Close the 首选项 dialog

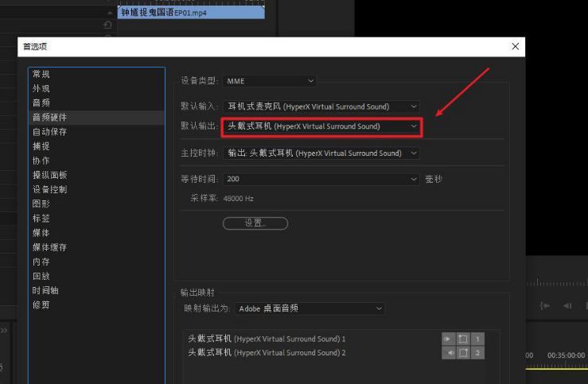click(516, 46)
